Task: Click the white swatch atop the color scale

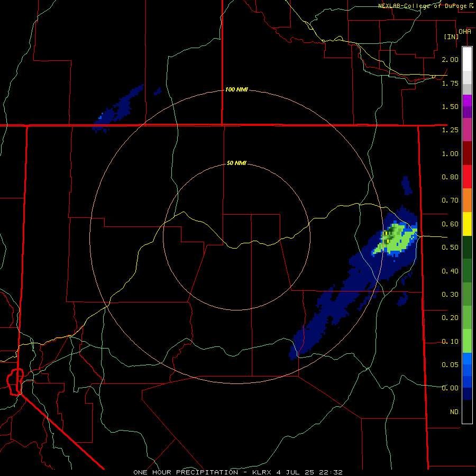Action: coord(467,59)
